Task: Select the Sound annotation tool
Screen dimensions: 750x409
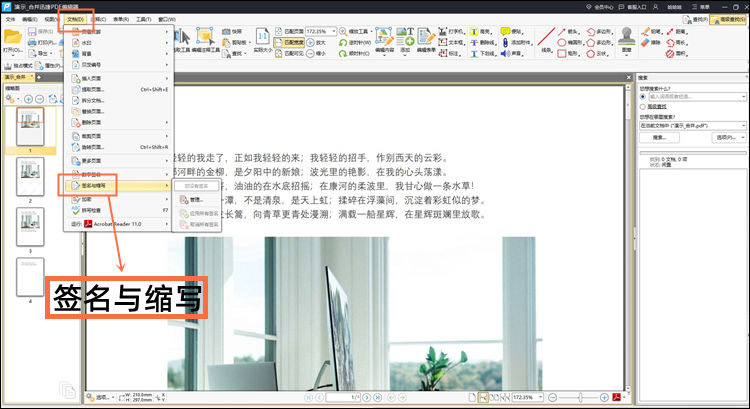Action: click(x=512, y=54)
